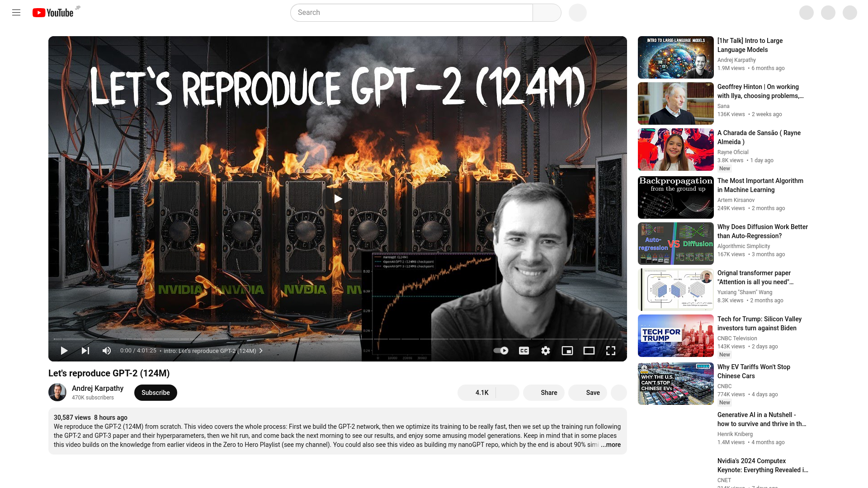This screenshot has width=868, height=488.
Task: Open 'The Most Important Algorithm in Machine Learning' title
Action: tap(760, 185)
